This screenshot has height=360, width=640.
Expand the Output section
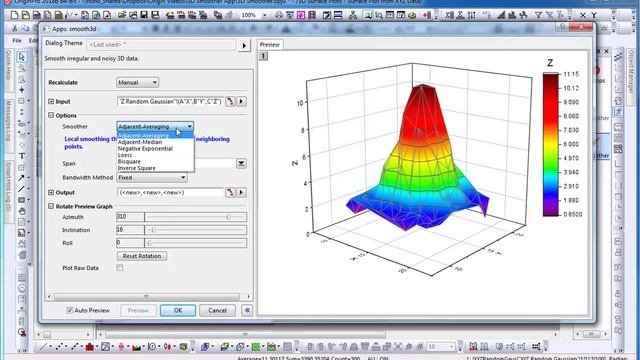coord(51,192)
